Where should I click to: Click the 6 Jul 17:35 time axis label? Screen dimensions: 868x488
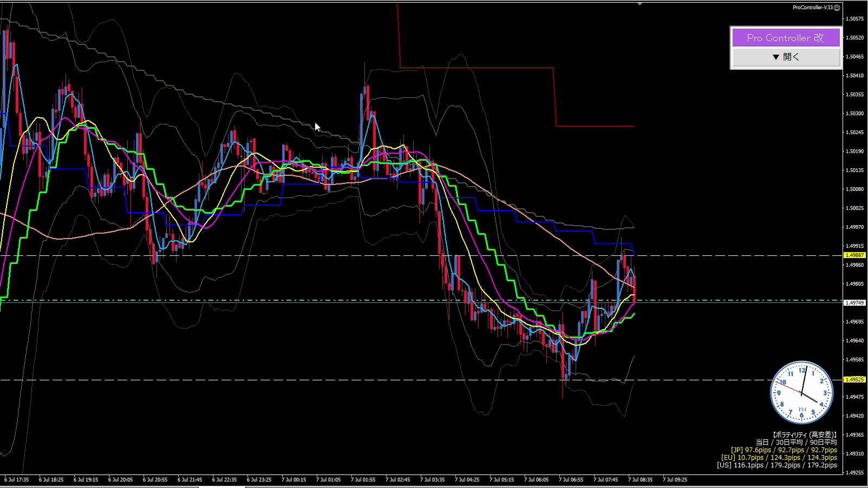(16, 479)
